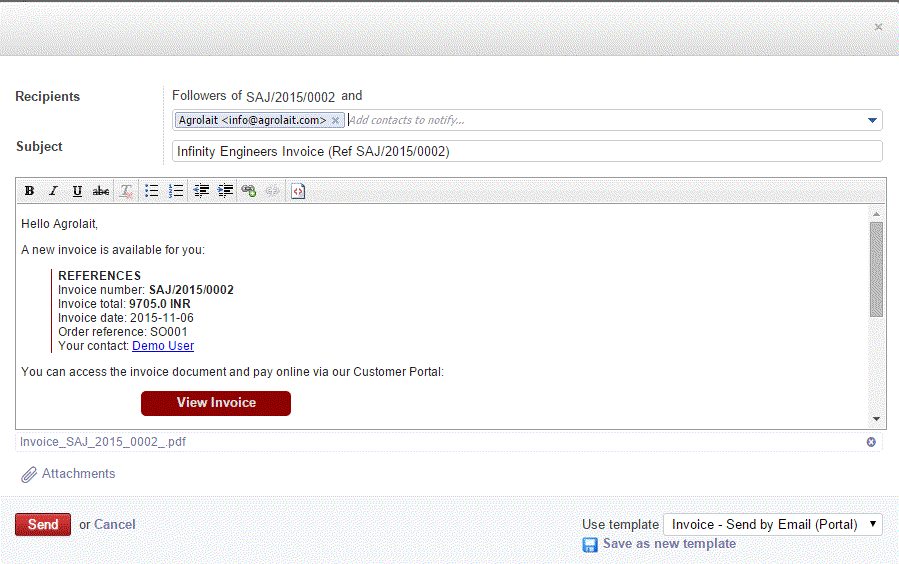Screen dimensions: 899x564
Task: Click invoice number SAJ/2015/0002 in body
Action: pos(191,290)
